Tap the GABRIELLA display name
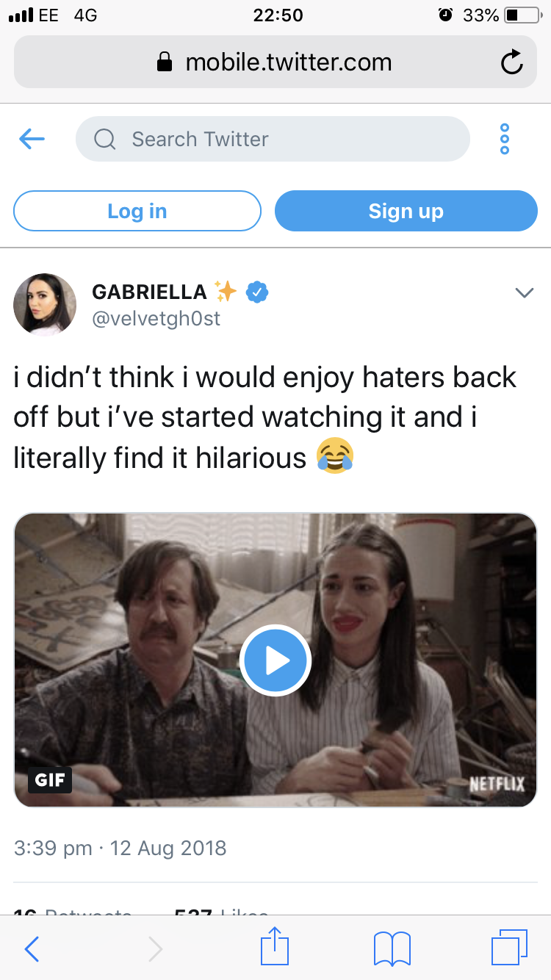Image resolution: width=551 pixels, height=980 pixels. tap(149, 292)
